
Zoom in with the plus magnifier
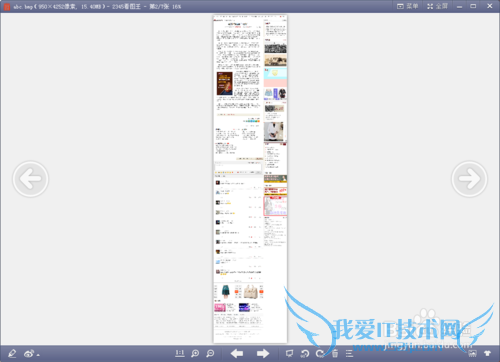coord(195,353)
